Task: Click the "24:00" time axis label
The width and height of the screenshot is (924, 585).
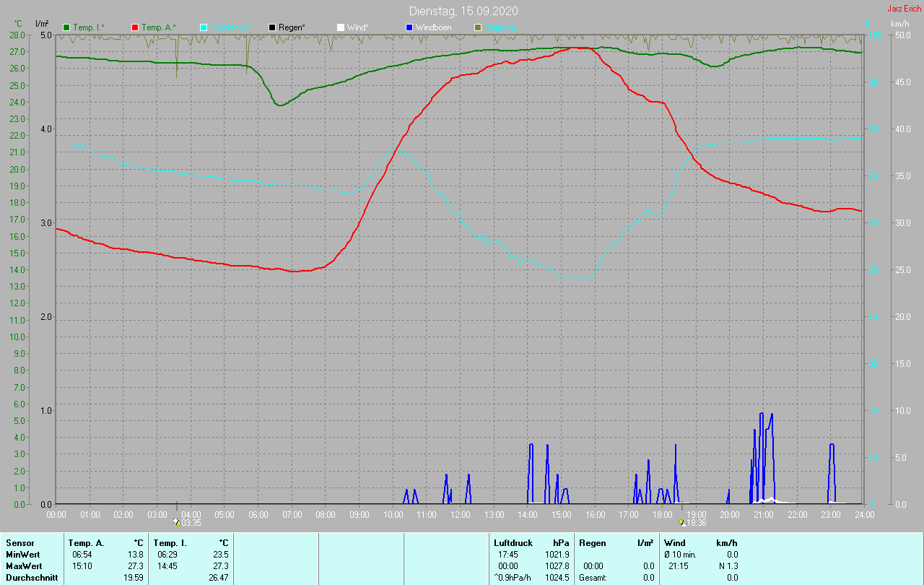Action: (864, 515)
